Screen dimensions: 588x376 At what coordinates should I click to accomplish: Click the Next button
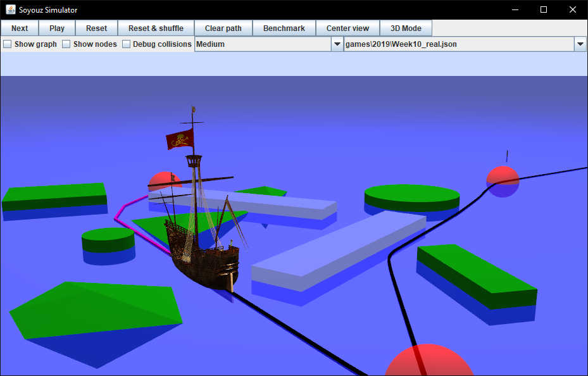(20, 28)
